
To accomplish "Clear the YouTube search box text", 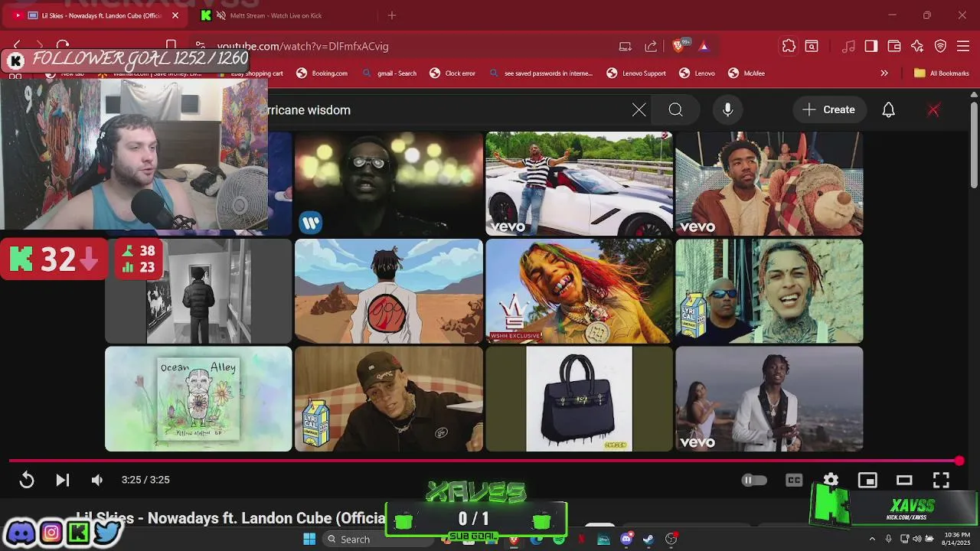I will pos(639,110).
